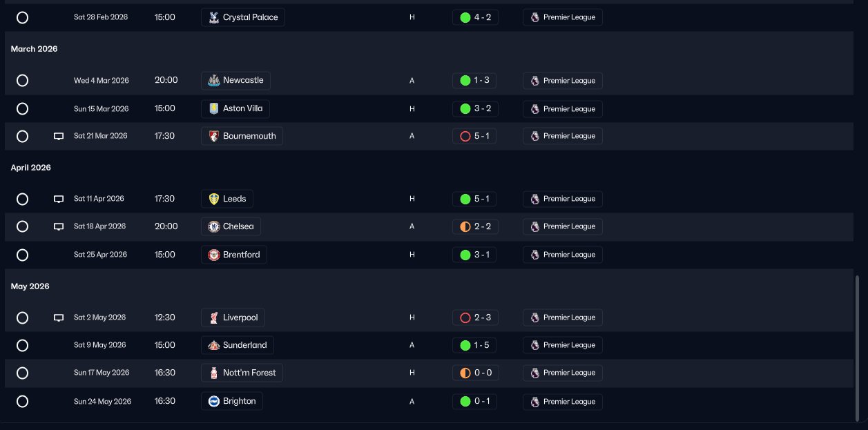
Task: Click the Premier League logo in the Brighton row
Action: (x=534, y=402)
